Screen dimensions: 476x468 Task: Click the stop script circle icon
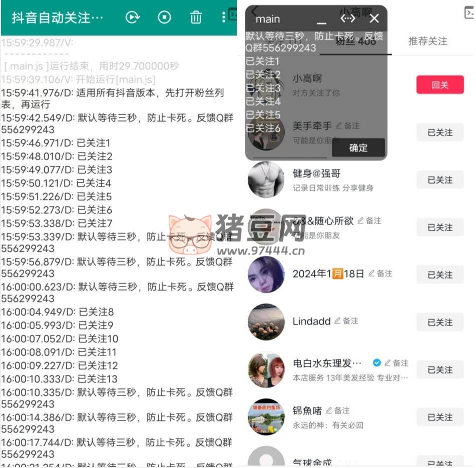point(164,17)
